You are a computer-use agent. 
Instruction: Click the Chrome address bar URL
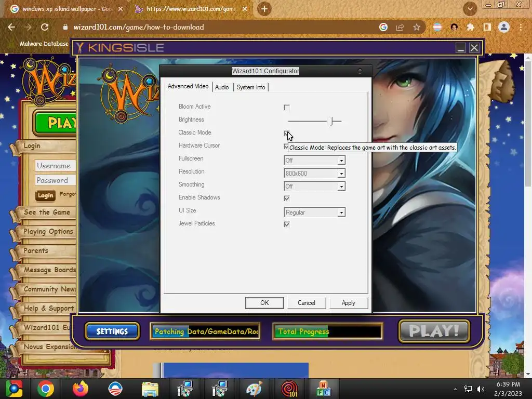pos(138,27)
